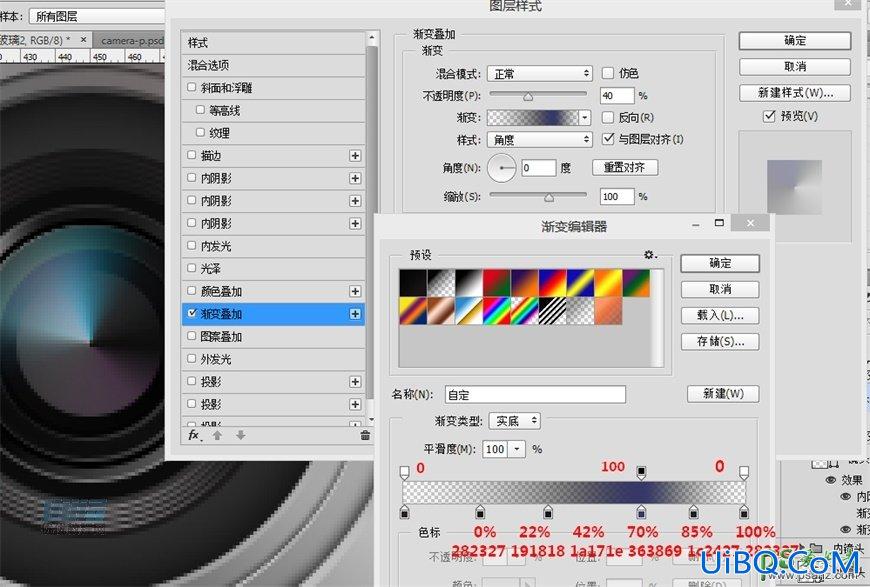Viewport: 870px width, 587px height.
Task: Select the color stop at 22%
Action: click(480, 512)
